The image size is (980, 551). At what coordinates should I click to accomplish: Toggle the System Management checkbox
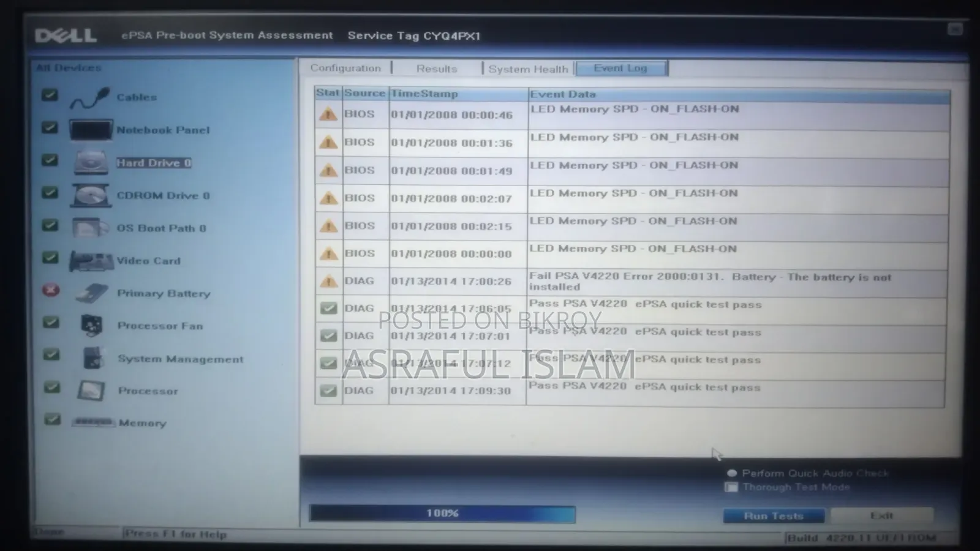[51, 355]
